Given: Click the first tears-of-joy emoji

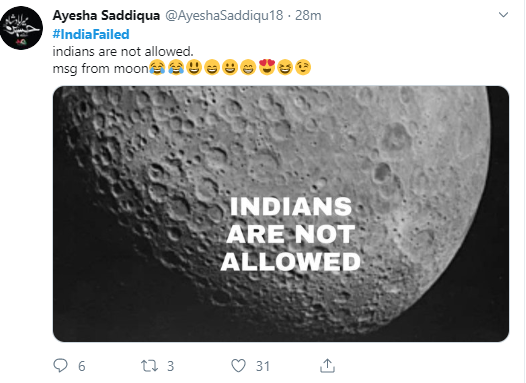Looking at the screenshot, I should pyautogui.click(x=157, y=67).
